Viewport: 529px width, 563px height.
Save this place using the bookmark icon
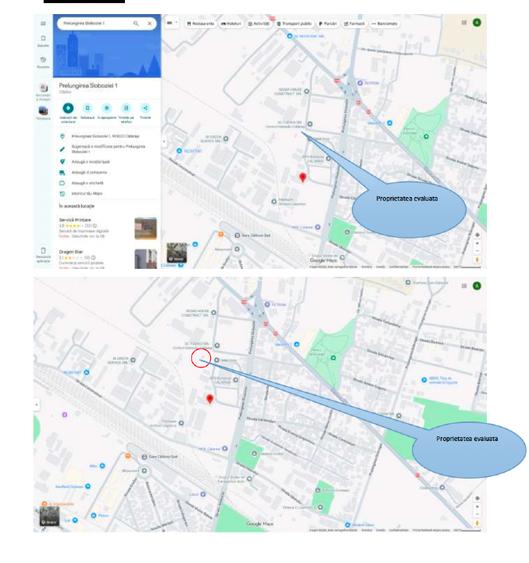coord(87,108)
